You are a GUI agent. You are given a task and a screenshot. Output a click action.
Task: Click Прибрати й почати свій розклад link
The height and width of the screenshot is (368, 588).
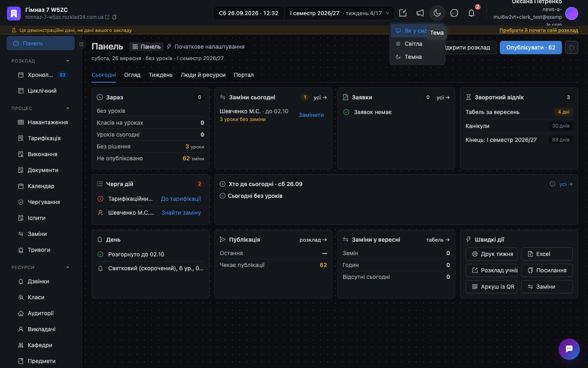(x=539, y=30)
